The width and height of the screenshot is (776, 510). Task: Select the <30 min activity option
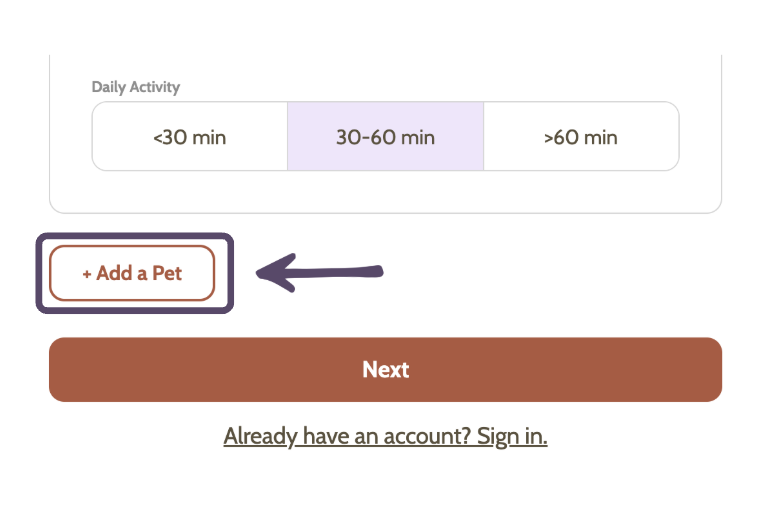coord(190,137)
